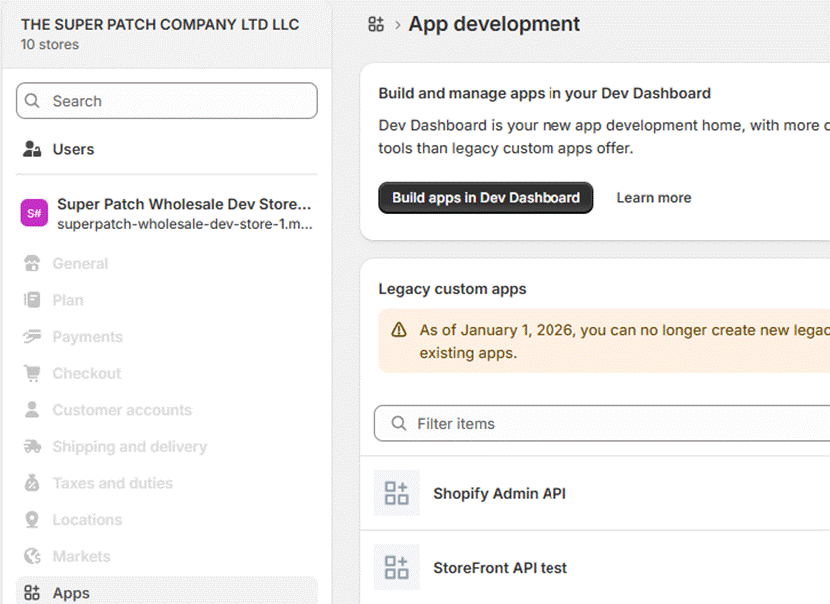Click the Shipping and delivery truck icon
Image resolution: width=830 pixels, height=604 pixels.
(x=32, y=447)
